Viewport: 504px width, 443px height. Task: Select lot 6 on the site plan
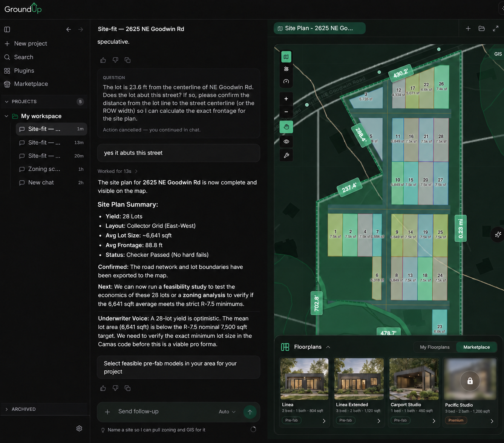coord(377,278)
